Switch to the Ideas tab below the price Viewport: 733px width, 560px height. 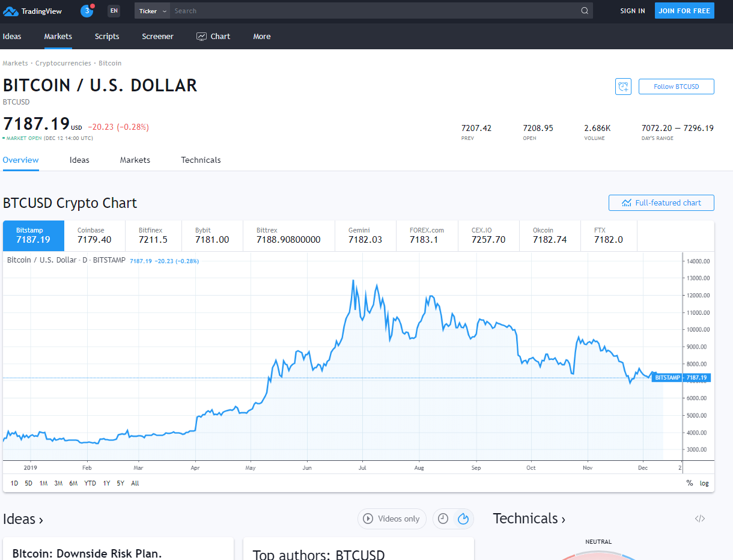coord(79,160)
